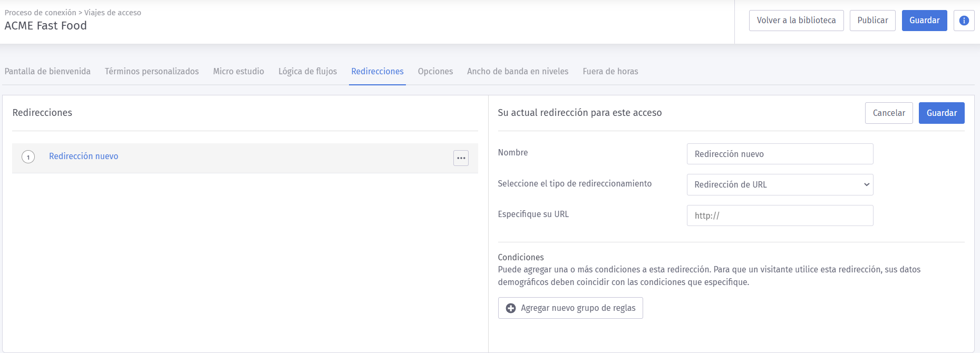
Task: Switch to Ancho de banda en niveles tab
Action: pos(518,72)
